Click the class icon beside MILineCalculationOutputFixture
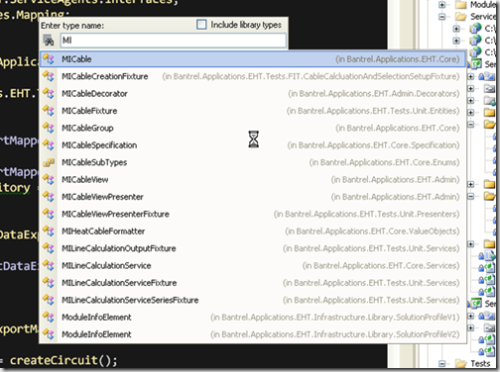Image resolution: width=500 pixels, height=372 pixels. (49, 248)
